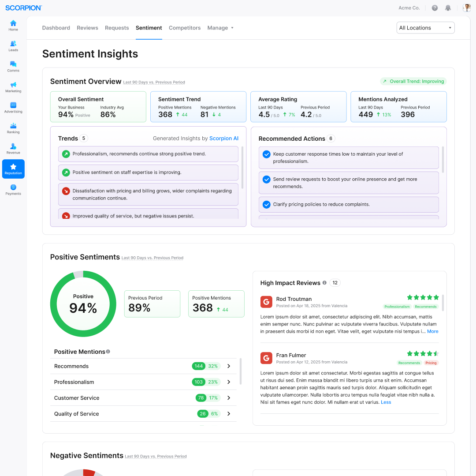Toggle the 'Send review requests' action checkmark

[266, 180]
